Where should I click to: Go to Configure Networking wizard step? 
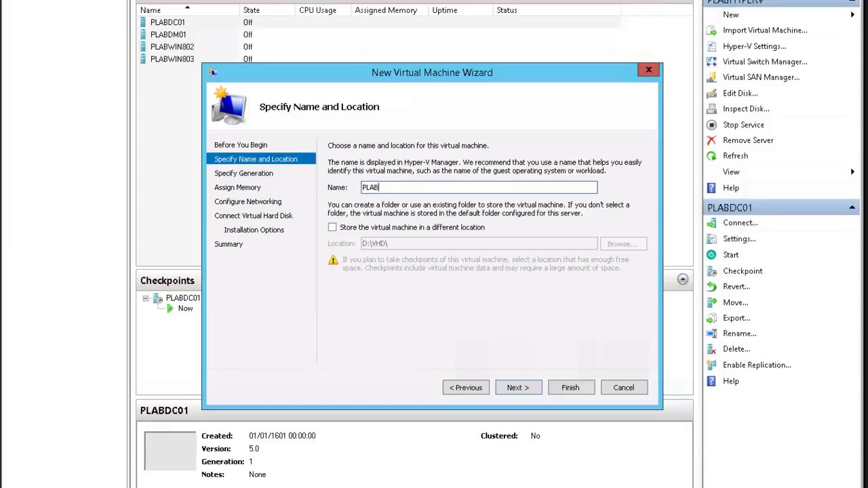(248, 202)
